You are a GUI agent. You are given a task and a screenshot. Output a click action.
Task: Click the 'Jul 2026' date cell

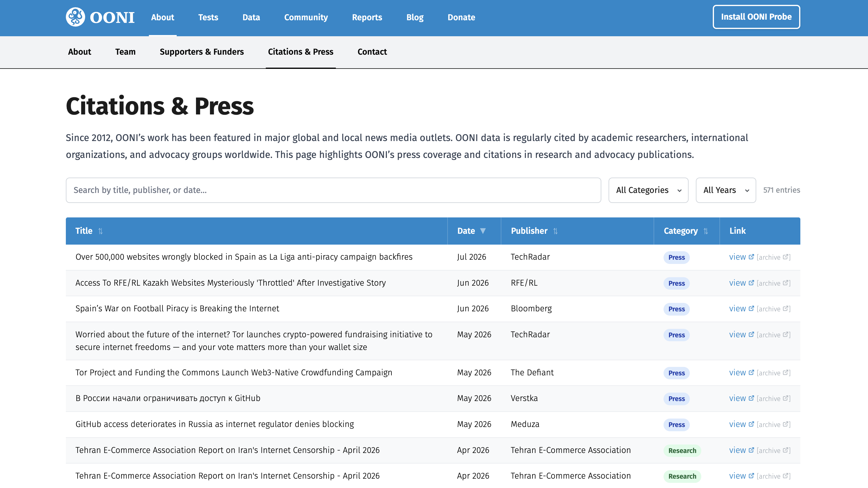coord(471,257)
